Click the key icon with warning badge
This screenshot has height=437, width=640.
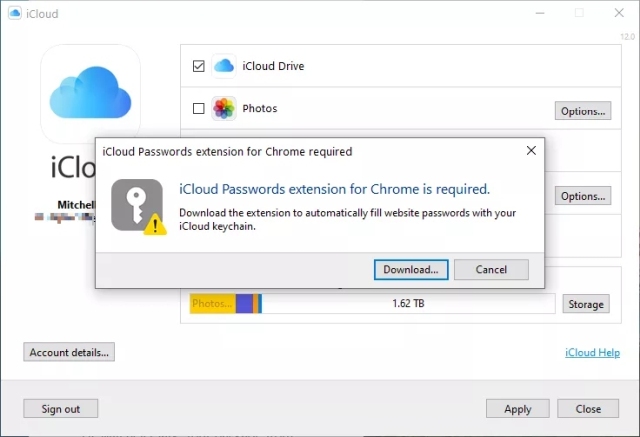pyautogui.click(x=139, y=207)
